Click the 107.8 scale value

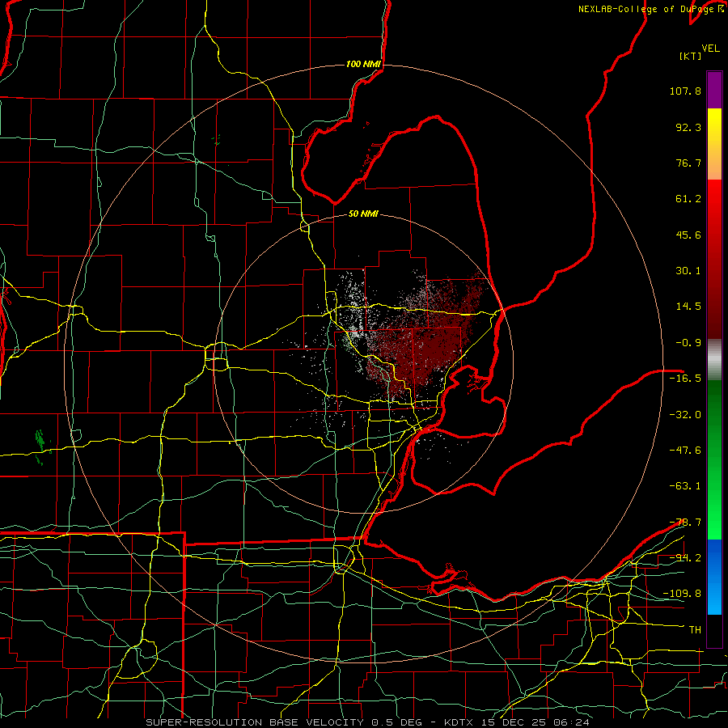tap(685, 91)
